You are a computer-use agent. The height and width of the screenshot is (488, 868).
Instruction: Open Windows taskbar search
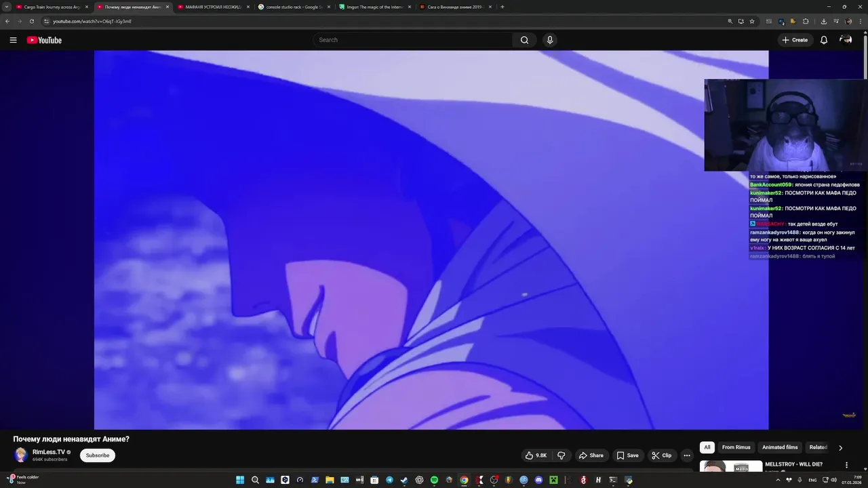255,480
